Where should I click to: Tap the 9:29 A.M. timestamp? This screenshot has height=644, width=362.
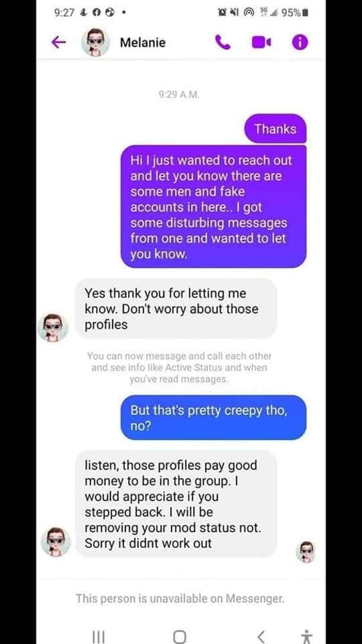coord(179,95)
